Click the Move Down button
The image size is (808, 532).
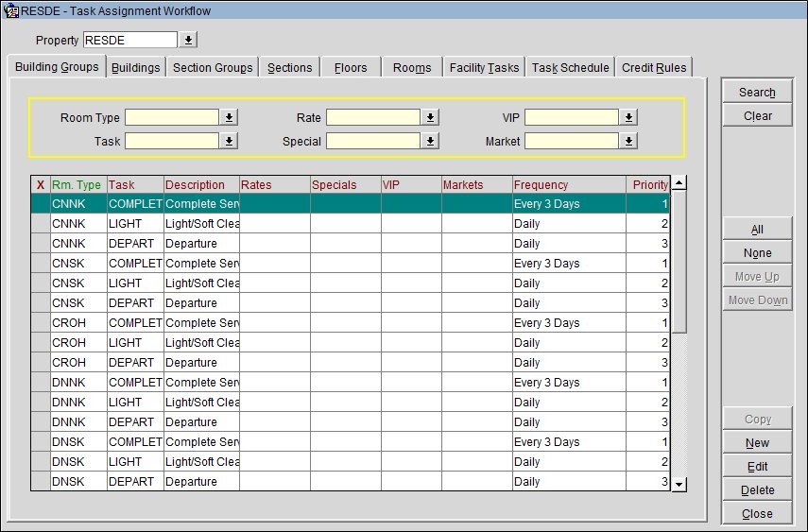click(x=757, y=300)
